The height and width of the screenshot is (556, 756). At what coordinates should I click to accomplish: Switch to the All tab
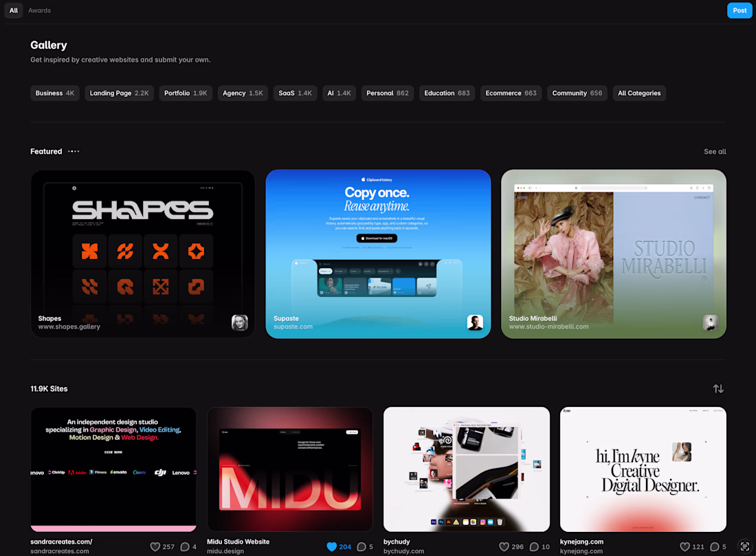tap(14, 10)
